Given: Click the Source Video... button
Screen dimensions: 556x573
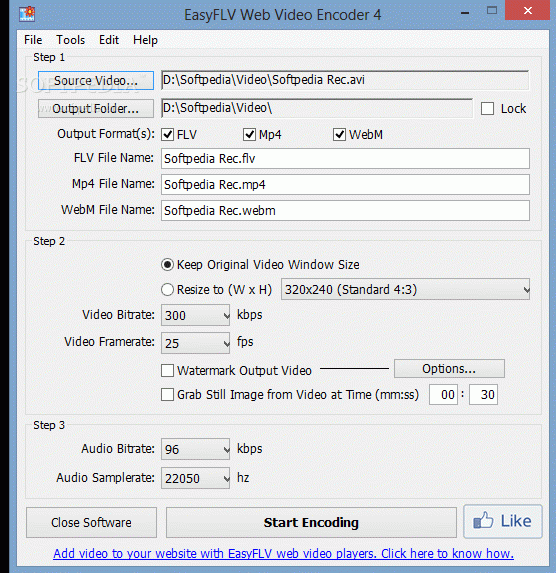Looking at the screenshot, I should (x=96, y=80).
